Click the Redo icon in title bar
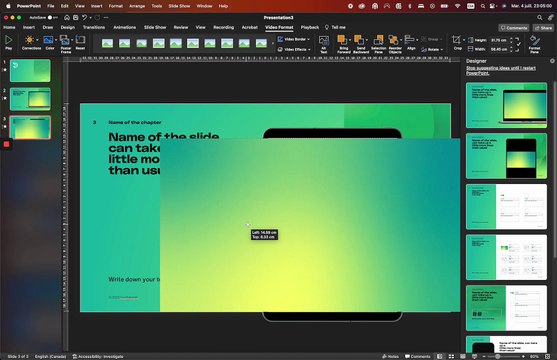The width and height of the screenshot is (557, 360). (97, 17)
